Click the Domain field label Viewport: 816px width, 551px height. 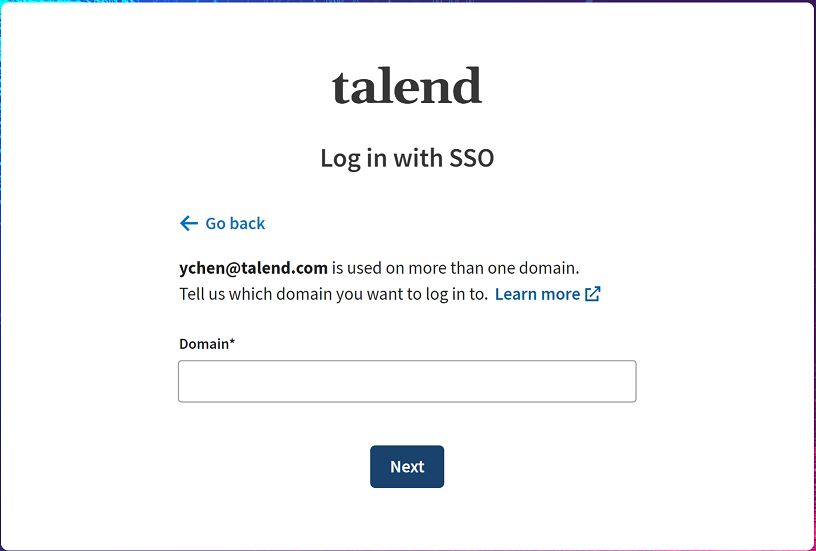pyautogui.click(x=203, y=344)
